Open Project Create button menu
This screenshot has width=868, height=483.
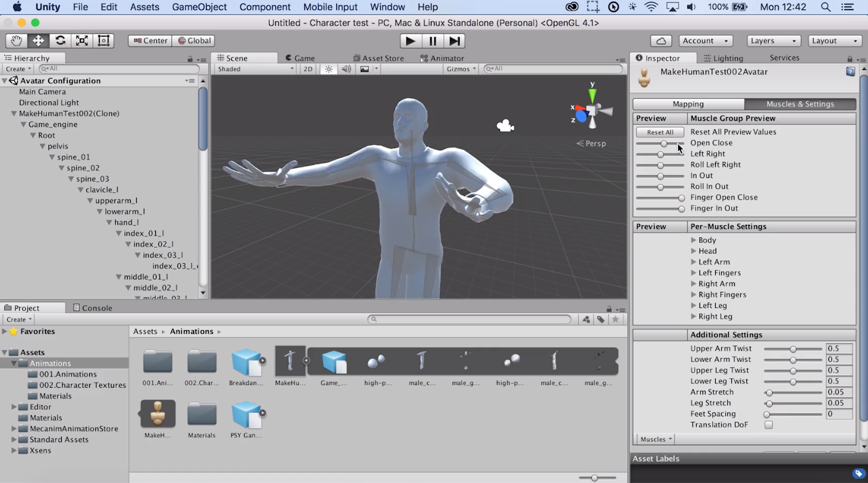[x=19, y=319]
